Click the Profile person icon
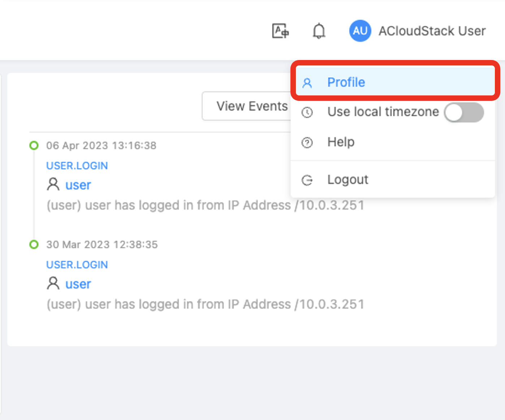Viewport: 505px width, 420px height. click(x=307, y=83)
